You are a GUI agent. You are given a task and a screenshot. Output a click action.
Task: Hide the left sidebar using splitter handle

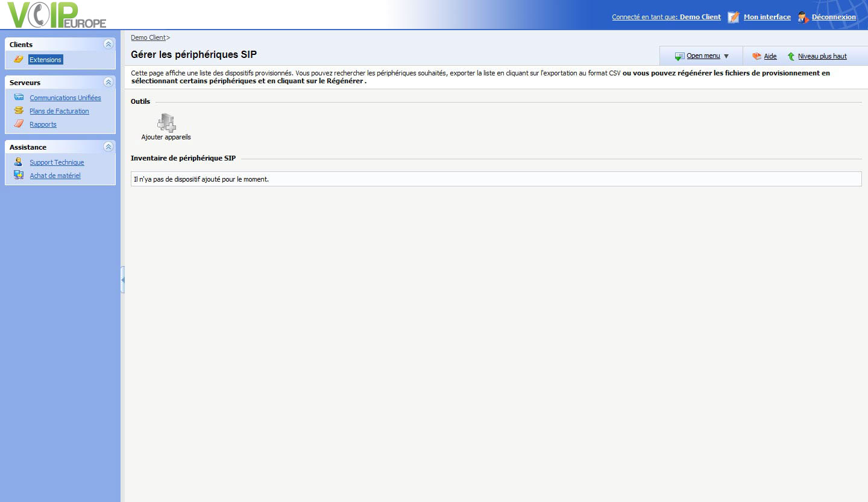click(x=122, y=280)
